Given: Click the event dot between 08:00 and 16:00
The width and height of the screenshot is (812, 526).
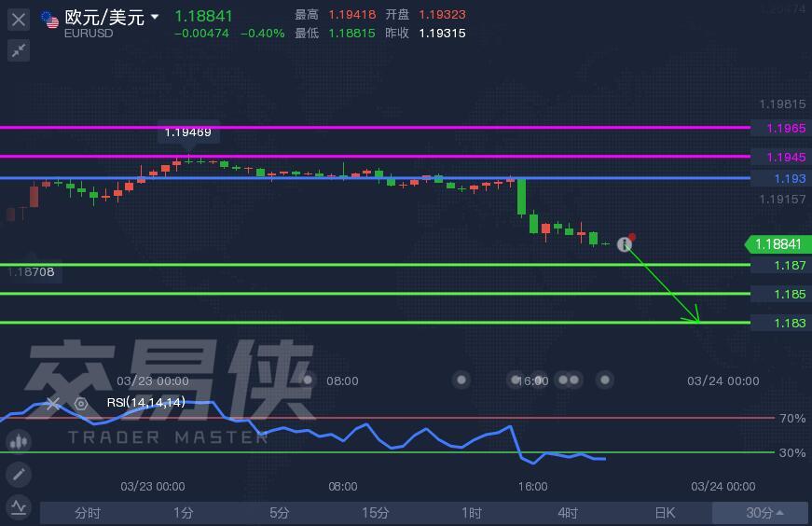Looking at the screenshot, I should [461, 380].
